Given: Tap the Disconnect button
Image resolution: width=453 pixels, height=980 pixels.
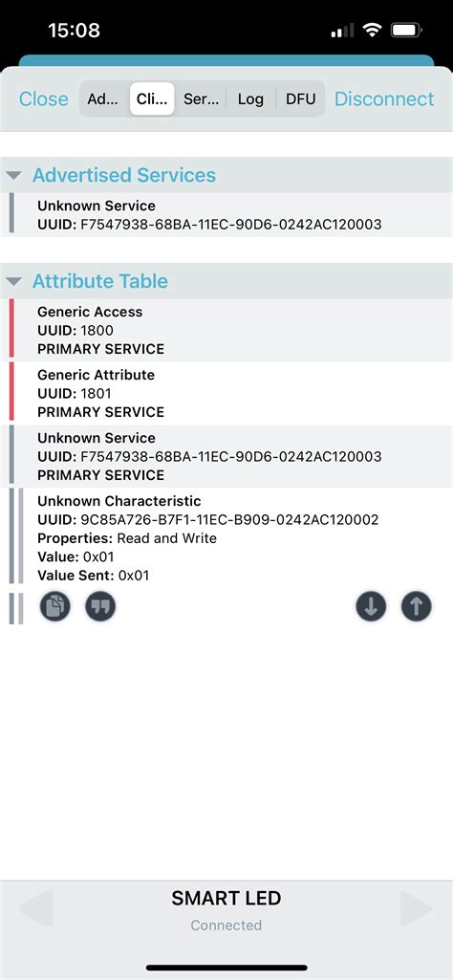Looking at the screenshot, I should coord(384,98).
